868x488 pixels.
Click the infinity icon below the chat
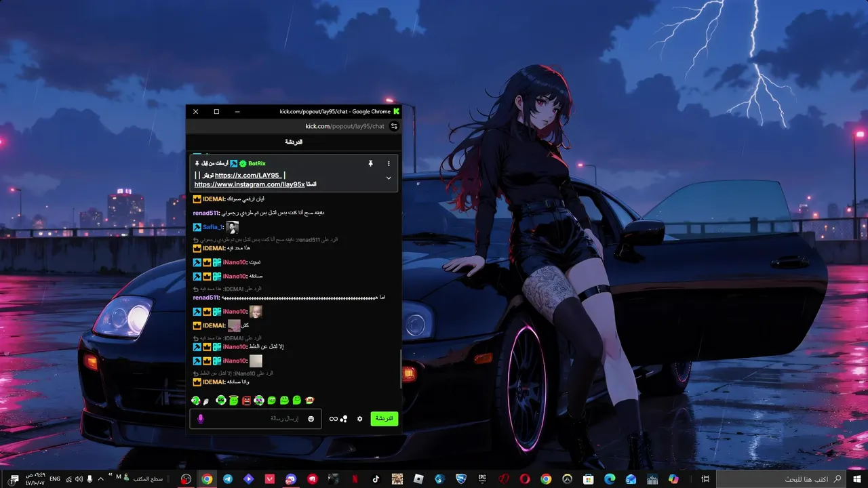click(333, 419)
